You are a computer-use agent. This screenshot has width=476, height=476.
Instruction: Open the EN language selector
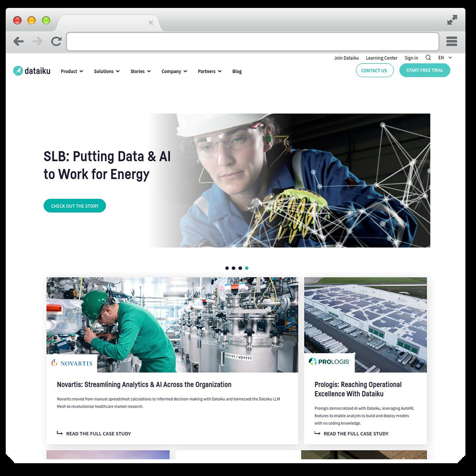click(x=445, y=58)
